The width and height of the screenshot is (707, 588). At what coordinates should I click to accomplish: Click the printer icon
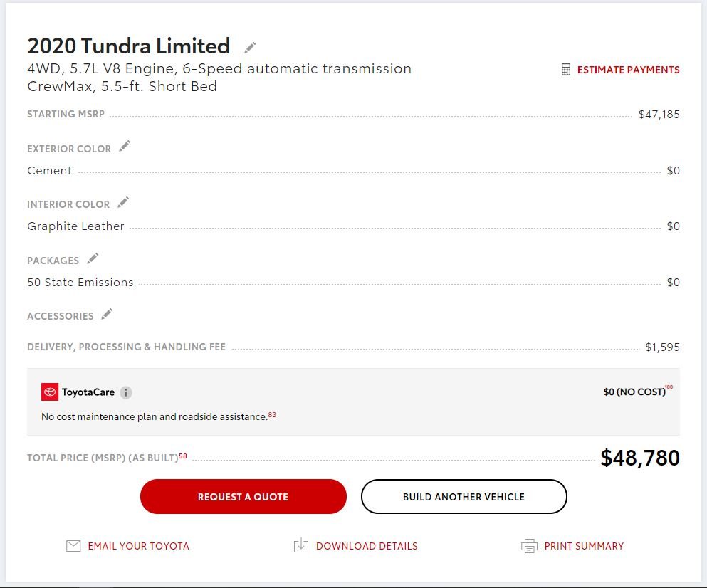click(x=529, y=546)
